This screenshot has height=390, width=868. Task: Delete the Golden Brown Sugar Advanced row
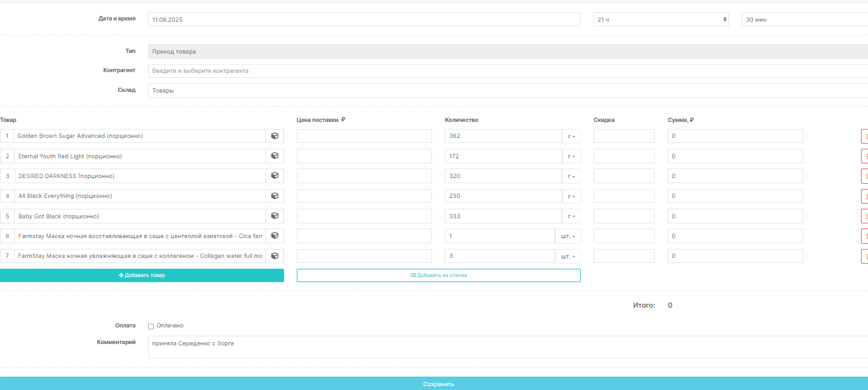(x=865, y=136)
